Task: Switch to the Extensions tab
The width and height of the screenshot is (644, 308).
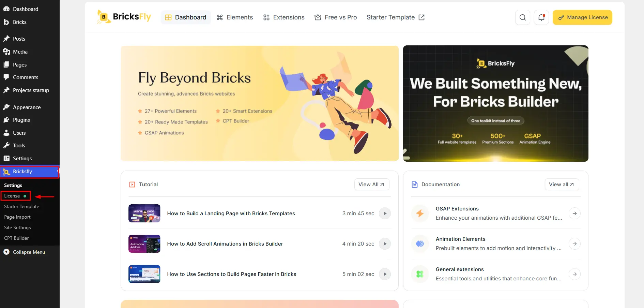Action: (284, 17)
